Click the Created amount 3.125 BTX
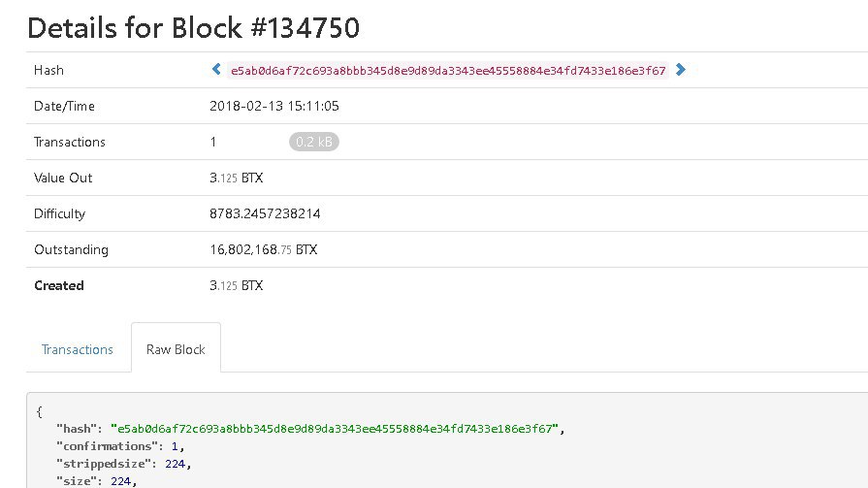Screen dimensions: 868x488 pos(236,285)
